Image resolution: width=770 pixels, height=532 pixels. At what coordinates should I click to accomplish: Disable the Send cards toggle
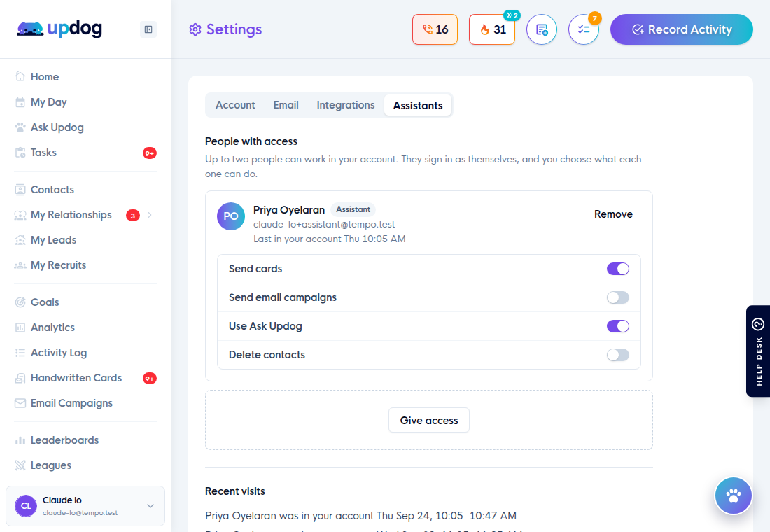click(x=618, y=269)
